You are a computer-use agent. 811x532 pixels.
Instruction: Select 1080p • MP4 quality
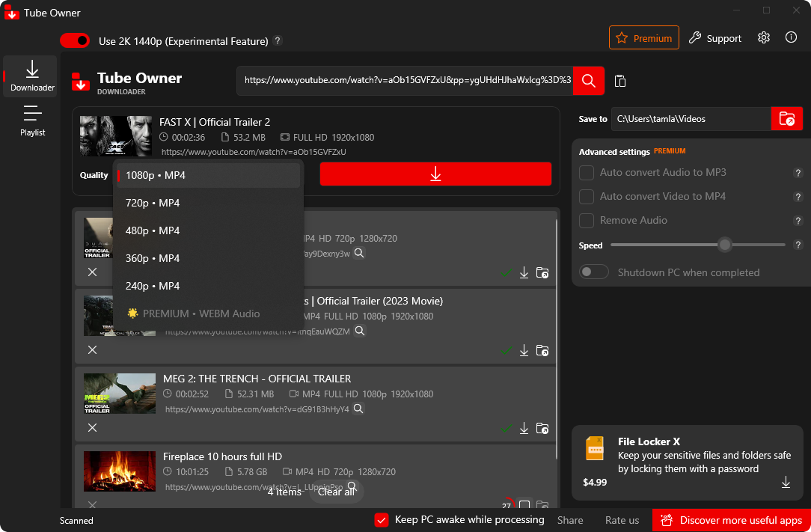tap(208, 175)
